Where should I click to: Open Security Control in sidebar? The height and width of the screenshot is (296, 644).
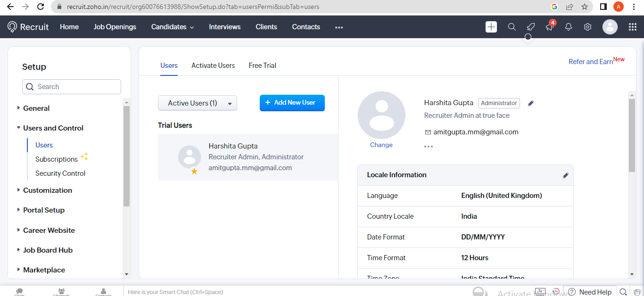pyautogui.click(x=60, y=173)
